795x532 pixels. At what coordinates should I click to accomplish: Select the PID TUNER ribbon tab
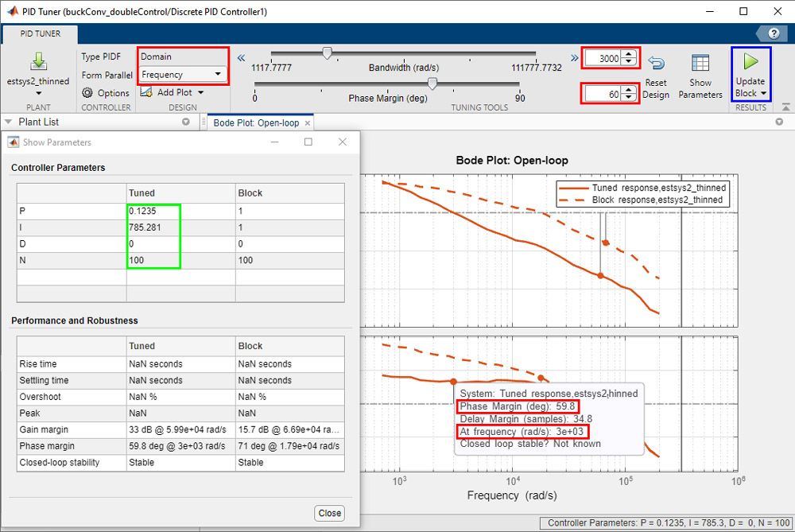pyautogui.click(x=39, y=34)
